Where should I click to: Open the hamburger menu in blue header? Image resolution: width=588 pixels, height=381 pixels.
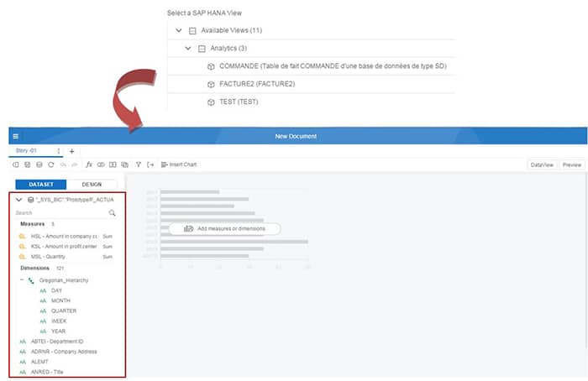[x=16, y=136]
